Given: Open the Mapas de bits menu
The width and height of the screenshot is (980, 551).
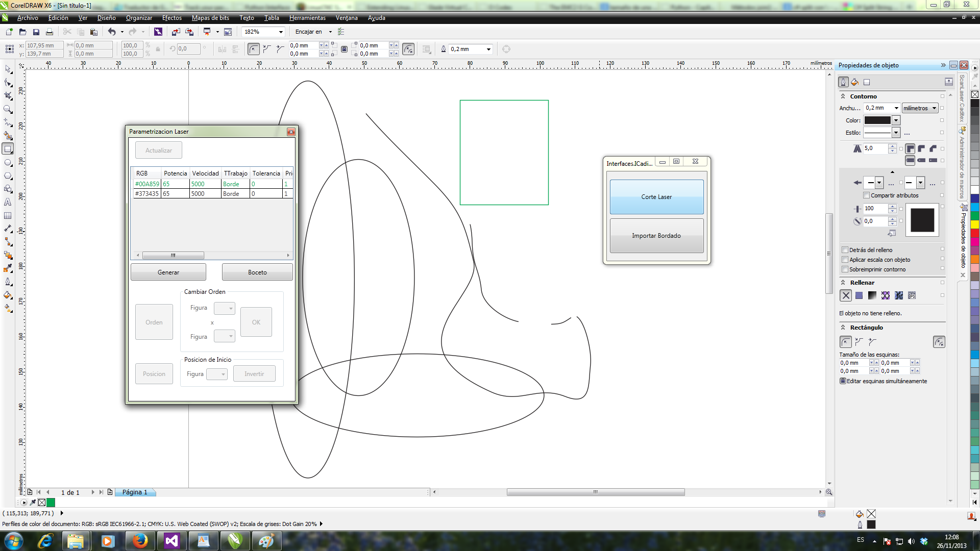Looking at the screenshot, I should 210,18.
